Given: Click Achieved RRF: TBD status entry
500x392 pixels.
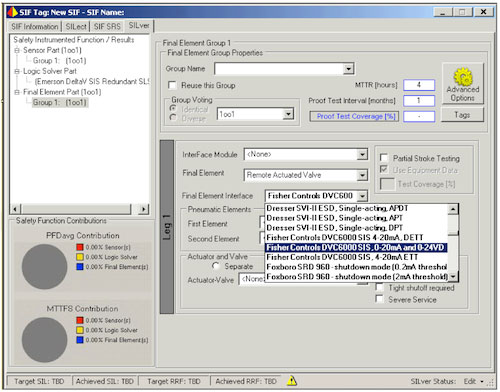Looking at the screenshot, I should [x=246, y=381].
